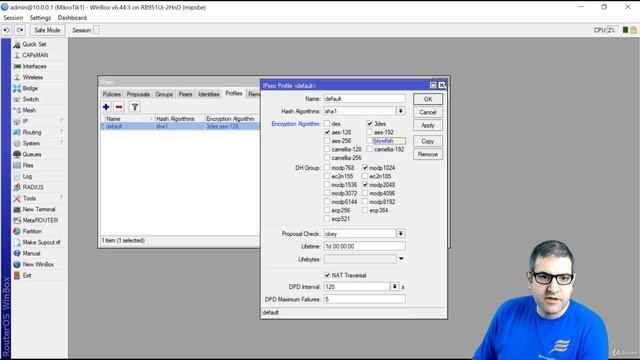The image size is (640, 360).
Task: Open the Log viewer
Action: pyautogui.click(x=27, y=176)
